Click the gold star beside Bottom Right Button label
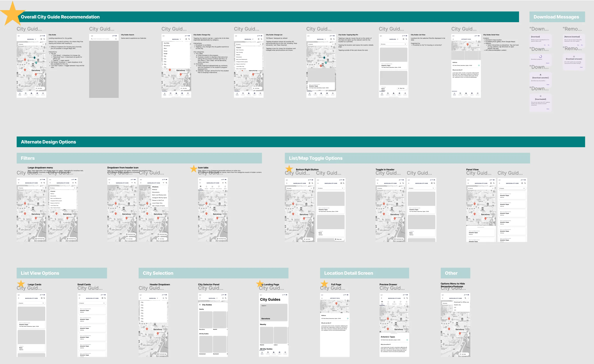Image resolution: width=594 pixels, height=364 pixels. click(x=289, y=169)
